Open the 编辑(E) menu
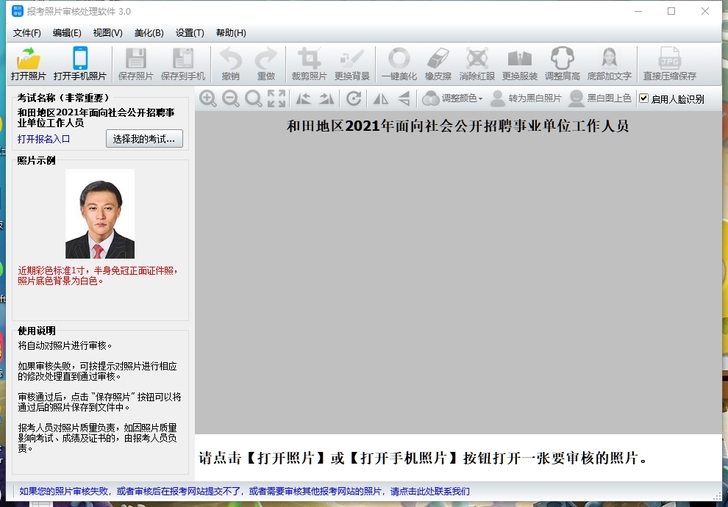 67,33
